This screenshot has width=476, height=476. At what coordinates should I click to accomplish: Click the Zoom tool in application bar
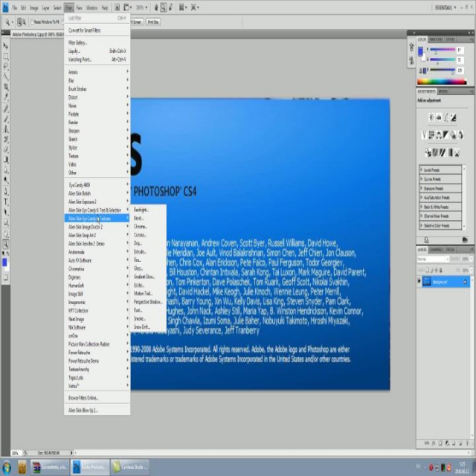click(x=164, y=7)
